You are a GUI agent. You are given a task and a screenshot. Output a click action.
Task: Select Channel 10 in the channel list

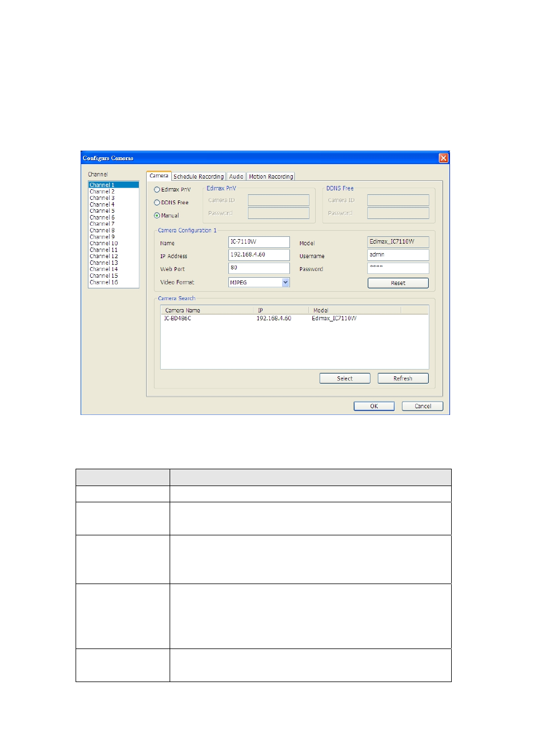(114, 244)
